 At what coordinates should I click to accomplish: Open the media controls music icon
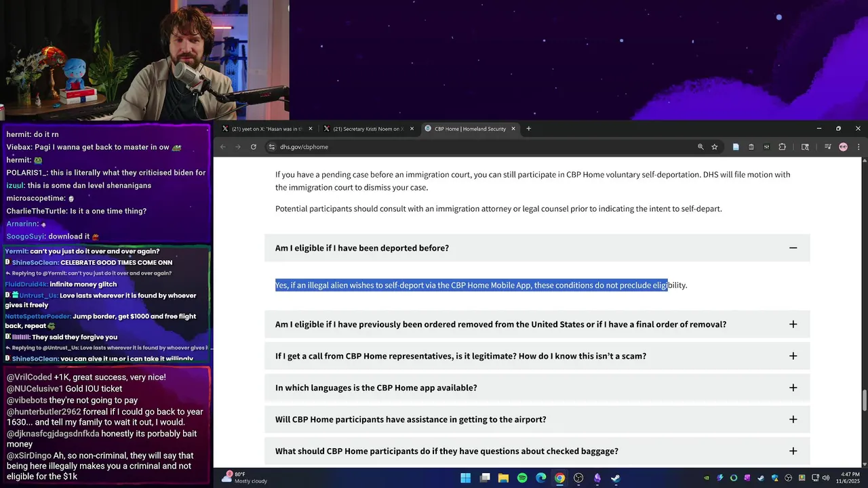pos(828,147)
